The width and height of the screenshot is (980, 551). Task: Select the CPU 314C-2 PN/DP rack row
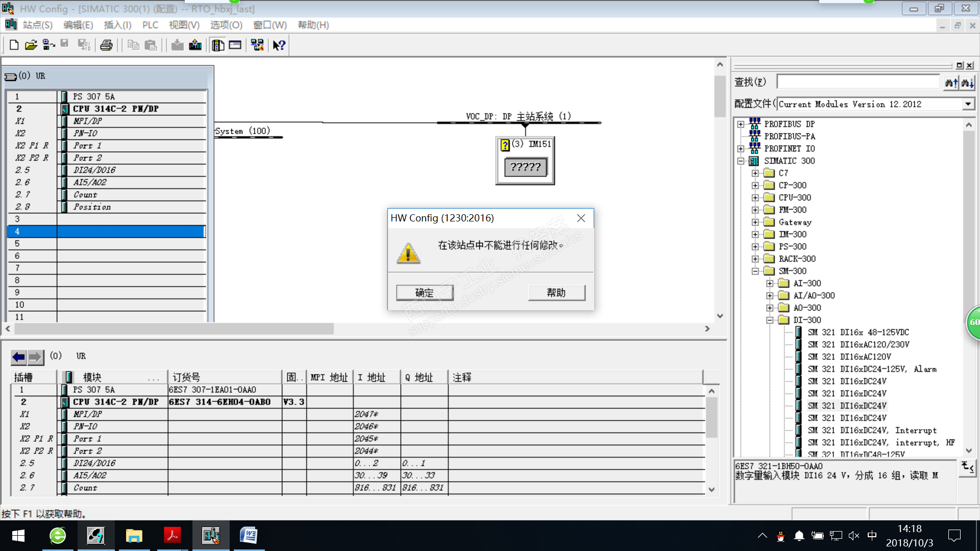116,109
